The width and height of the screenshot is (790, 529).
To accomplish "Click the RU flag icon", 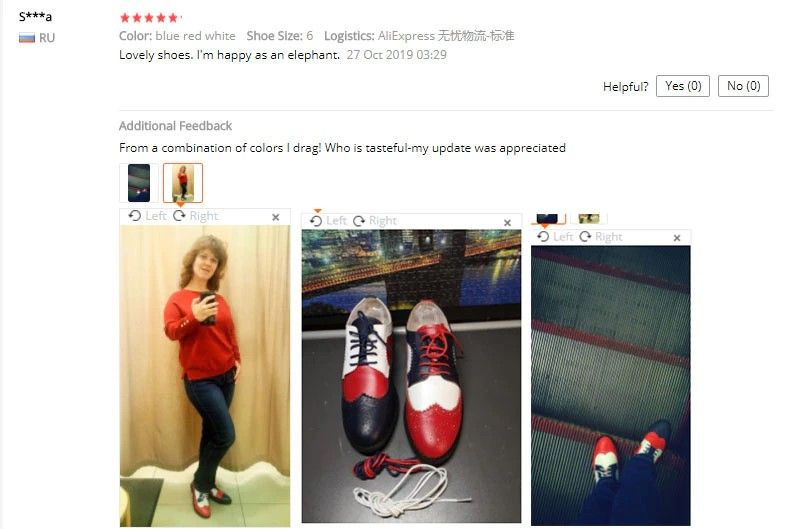I will tap(27, 38).
